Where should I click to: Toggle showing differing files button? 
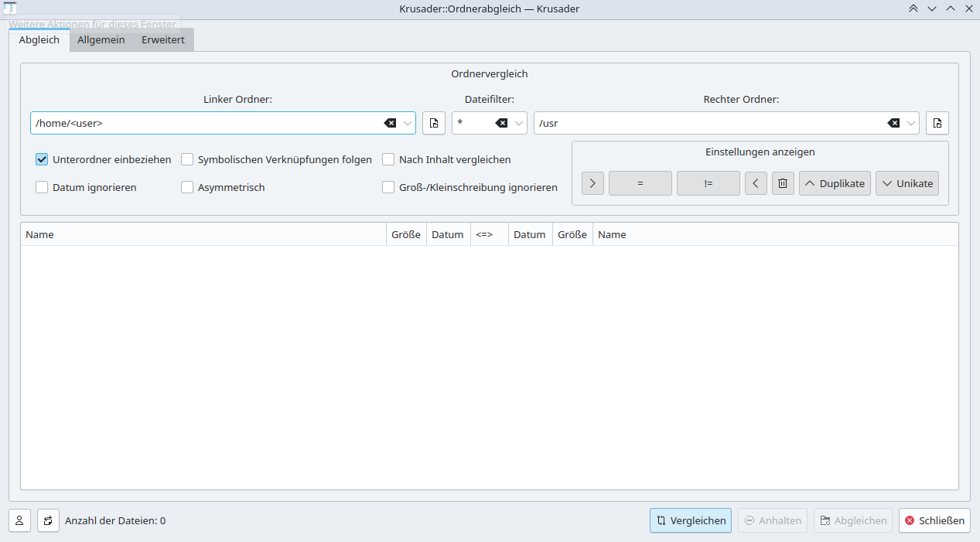[x=709, y=183]
